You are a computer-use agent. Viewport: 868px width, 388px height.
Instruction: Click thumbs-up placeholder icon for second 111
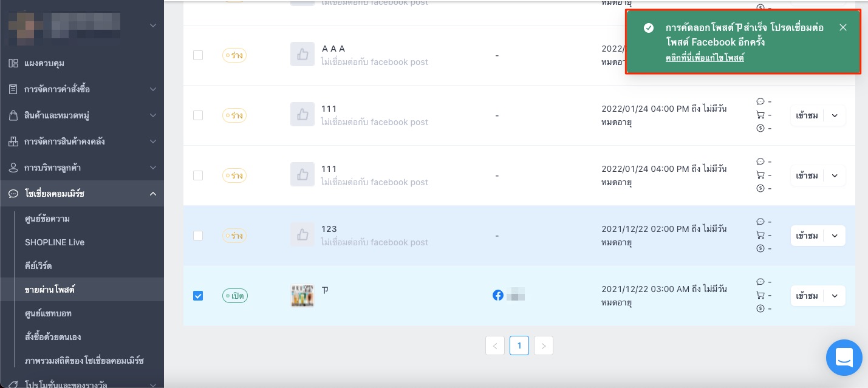(302, 175)
